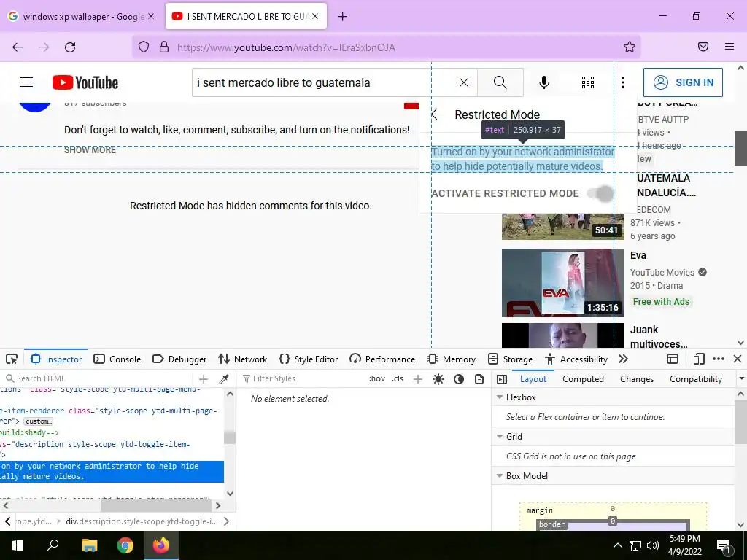Open the Eva movie thumbnail

562,283
